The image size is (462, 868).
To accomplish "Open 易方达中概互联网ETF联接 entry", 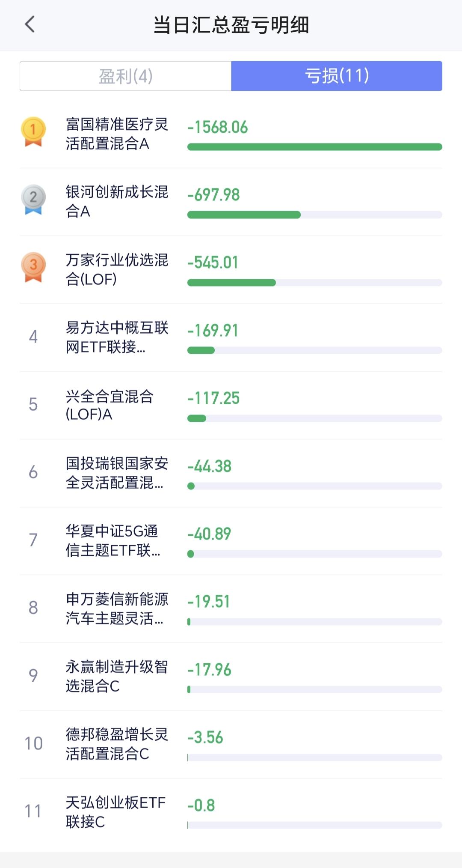I will [231, 337].
